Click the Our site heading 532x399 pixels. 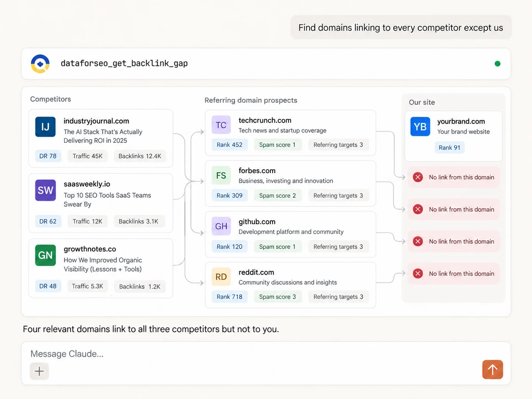click(422, 102)
